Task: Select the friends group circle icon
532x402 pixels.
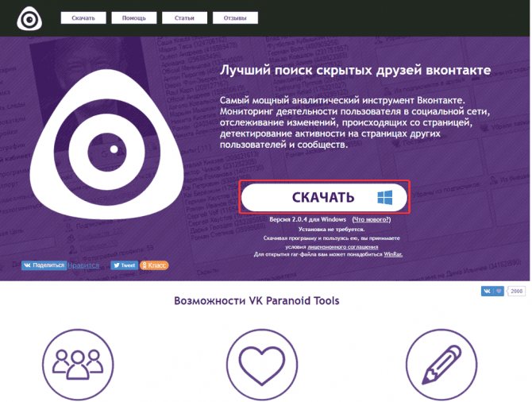Action: 78,365
